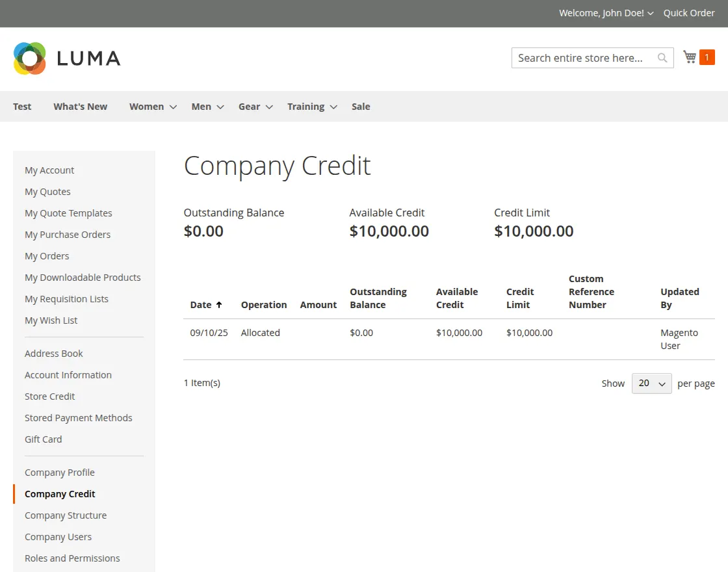
Task: Click the Updated By column header
Action: click(680, 298)
